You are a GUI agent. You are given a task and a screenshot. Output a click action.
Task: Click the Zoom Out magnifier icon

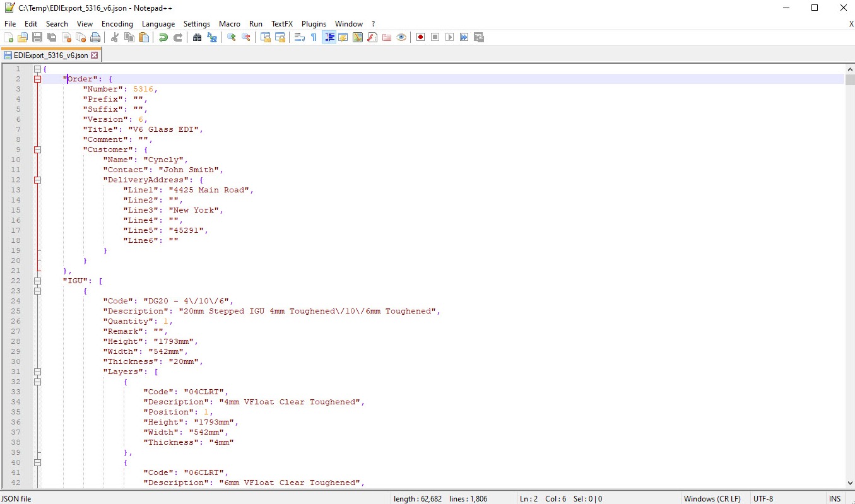coord(246,38)
